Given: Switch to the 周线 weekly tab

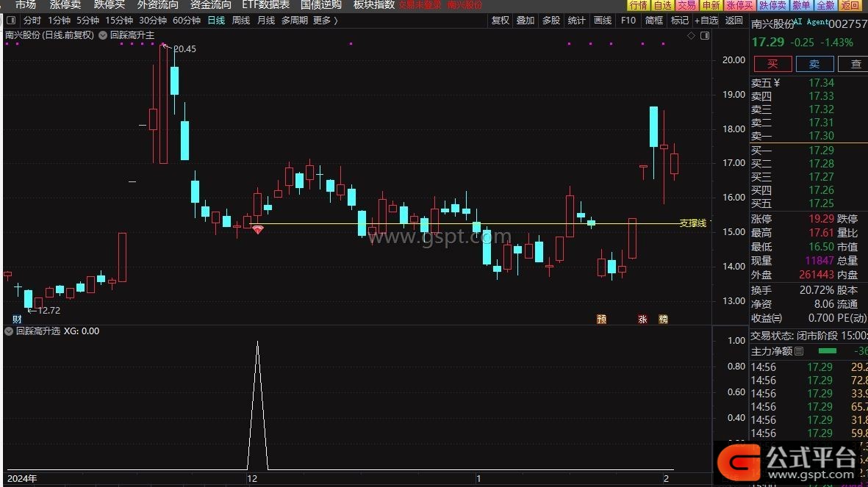Looking at the screenshot, I should click(241, 21).
